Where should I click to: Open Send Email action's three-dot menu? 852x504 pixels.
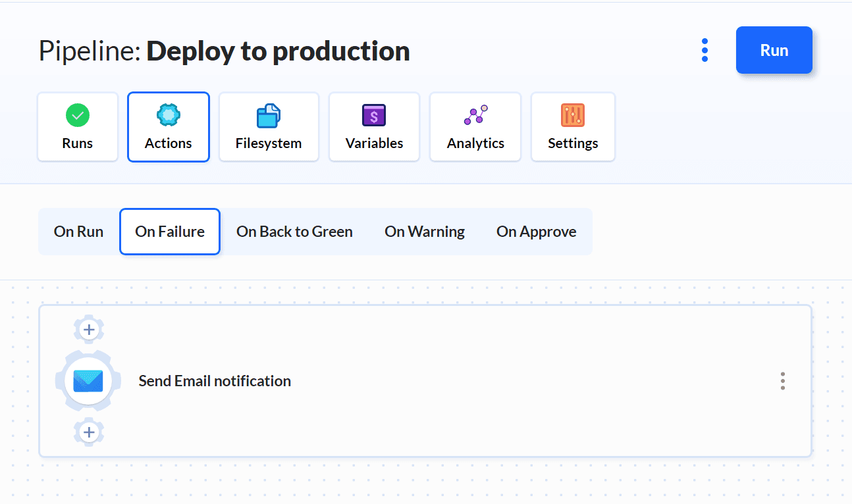click(782, 381)
